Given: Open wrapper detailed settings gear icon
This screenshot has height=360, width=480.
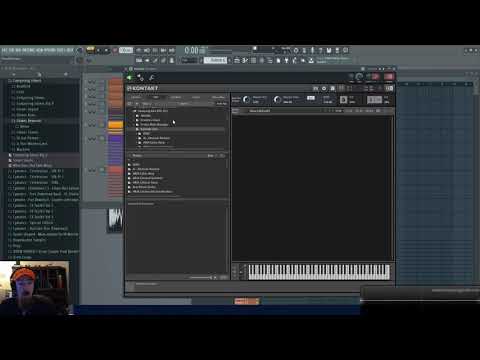Looking at the screenshot, I should point(141,78).
